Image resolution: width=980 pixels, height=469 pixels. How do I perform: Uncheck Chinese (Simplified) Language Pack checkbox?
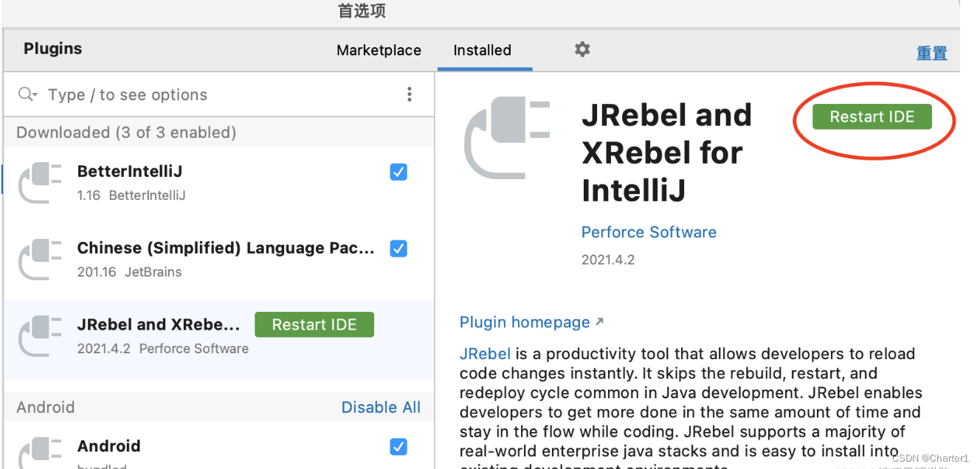tap(398, 249)
